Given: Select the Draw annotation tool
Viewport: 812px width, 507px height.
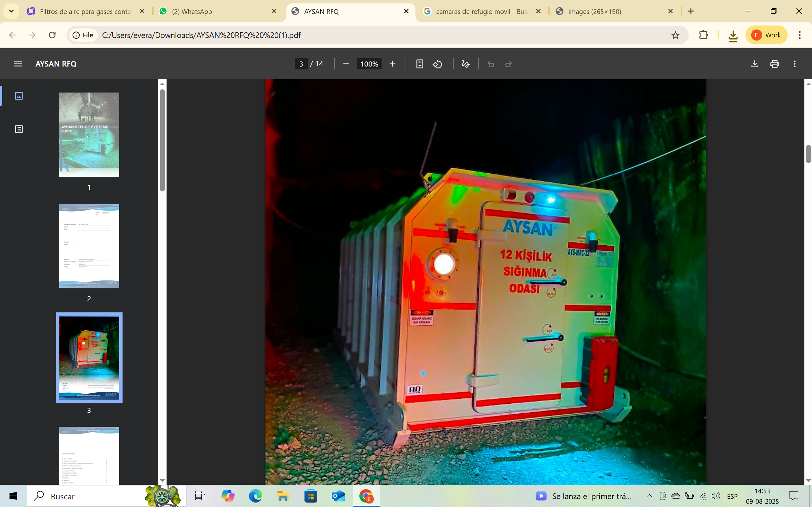Looking at the screenshot, I should (465, 64).
